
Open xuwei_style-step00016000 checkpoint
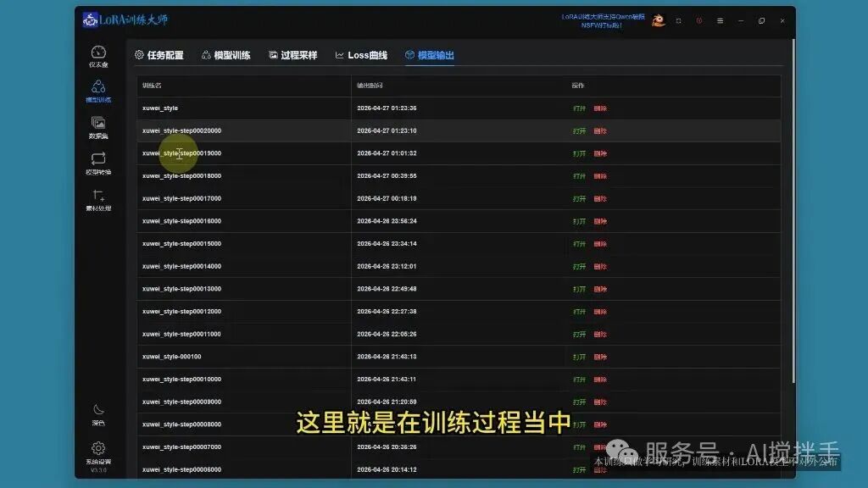(x=579, y=221)
